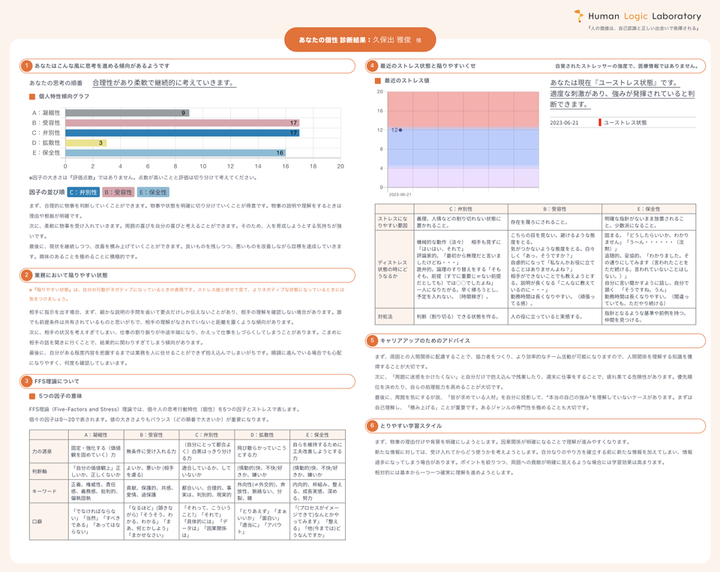This screenshot has width=720, height=572.
Task: Click the label あなたの思考の順番
Action: (x=56, y=83)
